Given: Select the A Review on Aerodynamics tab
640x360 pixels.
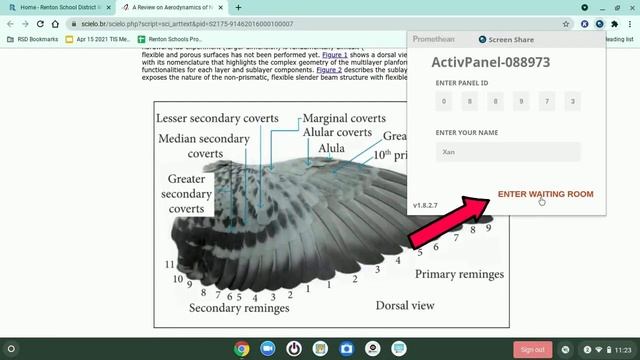Looking at the screenshot, I should point(172,7).
